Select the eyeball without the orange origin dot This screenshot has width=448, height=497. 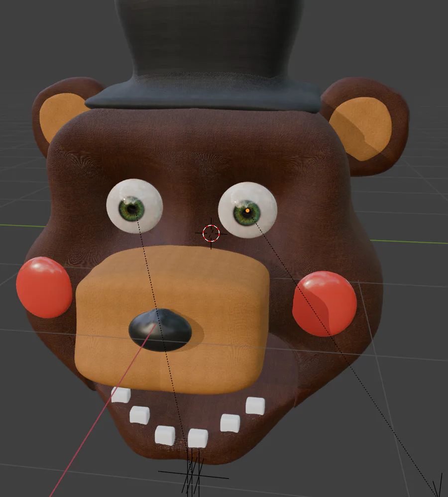coord(134,205)
